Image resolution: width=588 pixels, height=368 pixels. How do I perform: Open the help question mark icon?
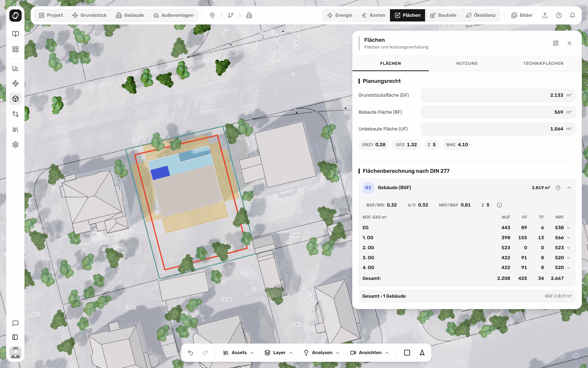click(x=559, y=15)
